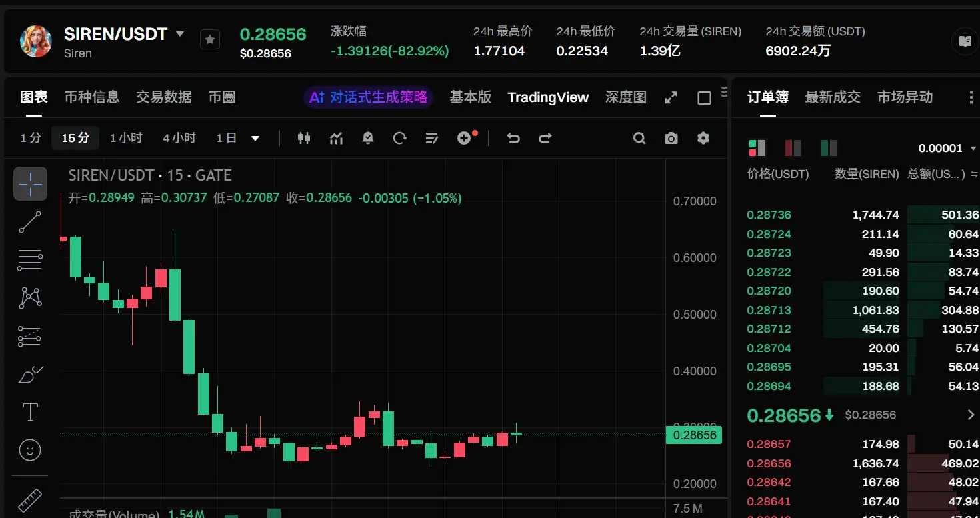Open the emoji sticker tool
This screenshot has height=518, width=980.
[31, 450]
